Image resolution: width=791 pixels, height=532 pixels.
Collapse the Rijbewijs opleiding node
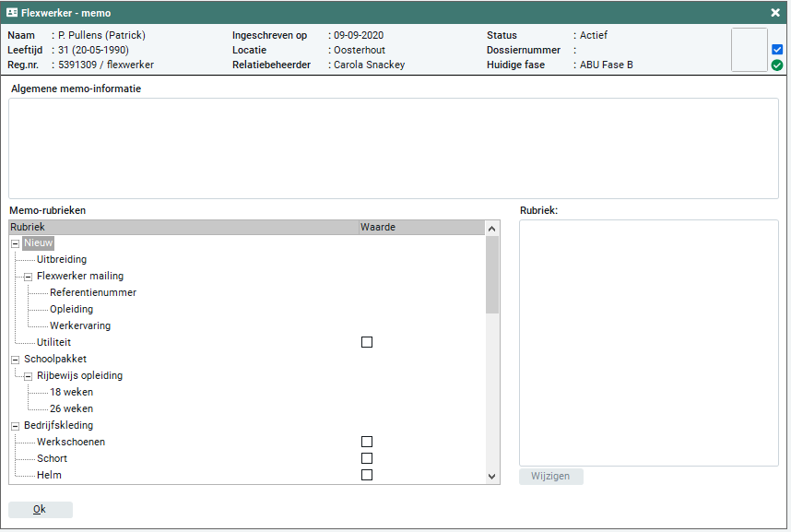tap(28, 376)
